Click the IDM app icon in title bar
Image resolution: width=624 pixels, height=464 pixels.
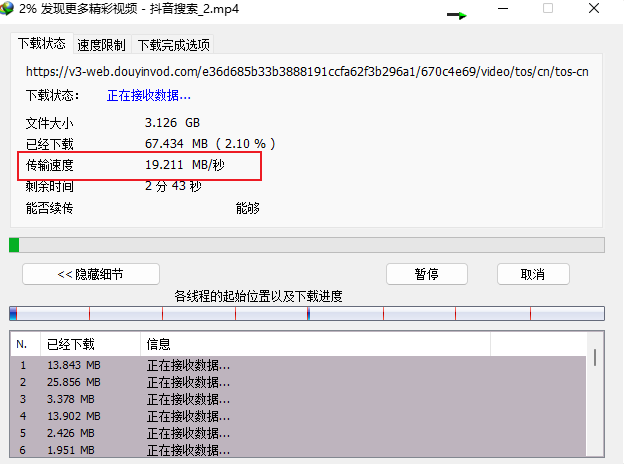6,8
